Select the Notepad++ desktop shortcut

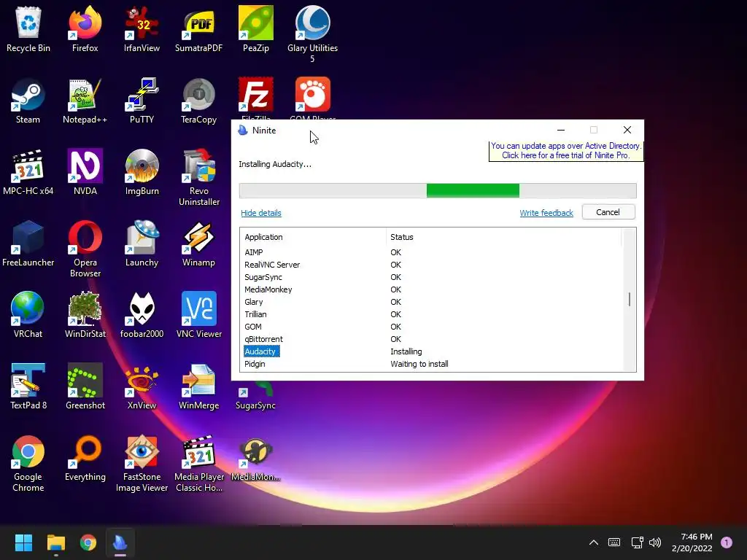point(85,101)
